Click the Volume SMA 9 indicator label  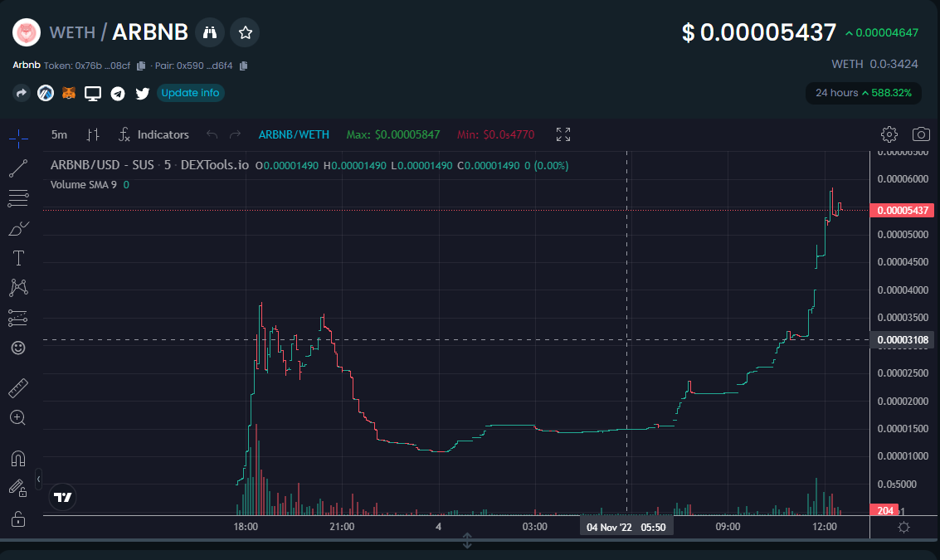tap(83, 185)
